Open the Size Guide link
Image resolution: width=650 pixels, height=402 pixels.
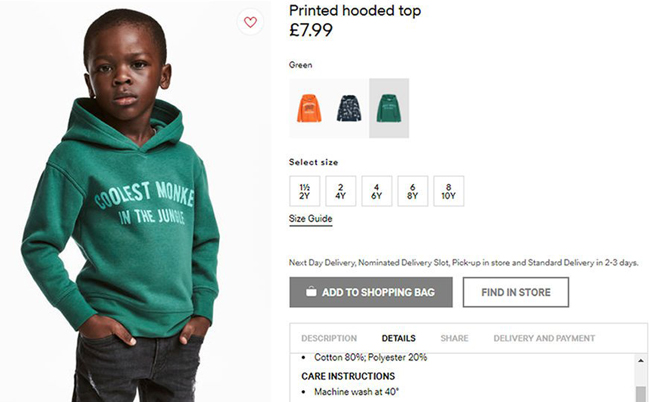tap(310, 219)
